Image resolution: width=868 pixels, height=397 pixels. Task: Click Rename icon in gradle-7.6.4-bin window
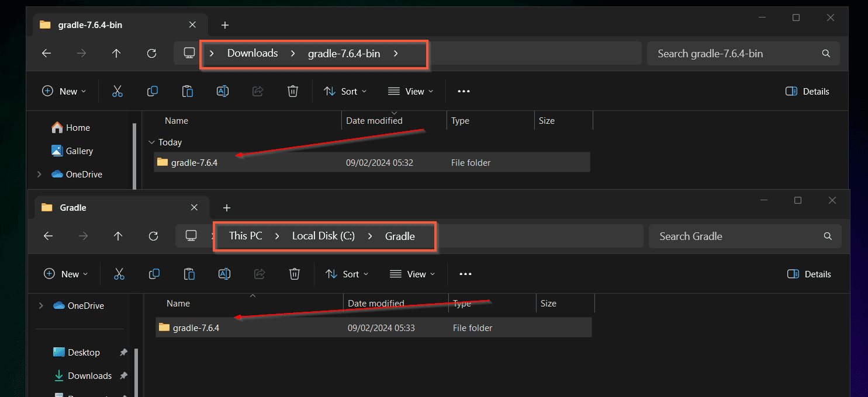pos(223,91)
